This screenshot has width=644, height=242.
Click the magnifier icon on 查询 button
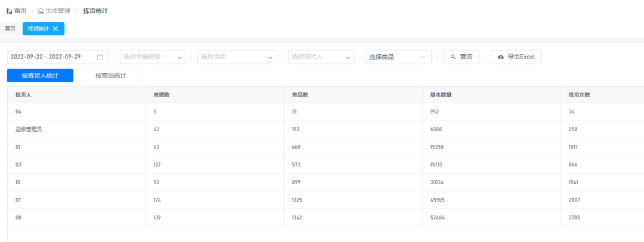(453, 57)
